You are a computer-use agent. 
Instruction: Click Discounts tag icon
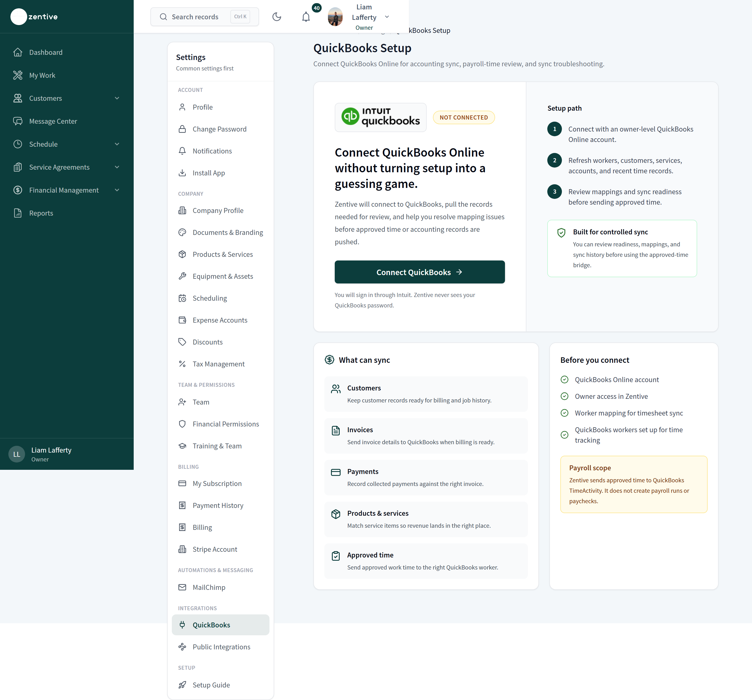tap(182, 342)
